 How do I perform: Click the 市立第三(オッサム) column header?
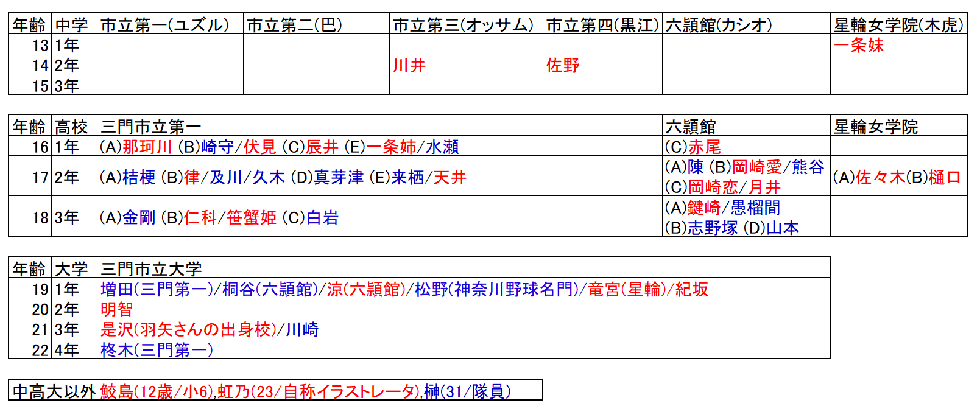click(x=466, y=24)
